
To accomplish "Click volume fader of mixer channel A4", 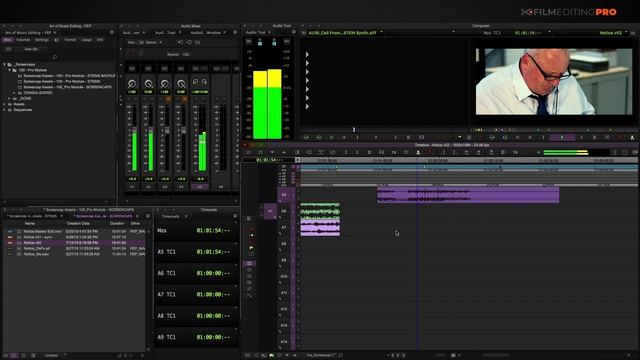I will 183,131.
